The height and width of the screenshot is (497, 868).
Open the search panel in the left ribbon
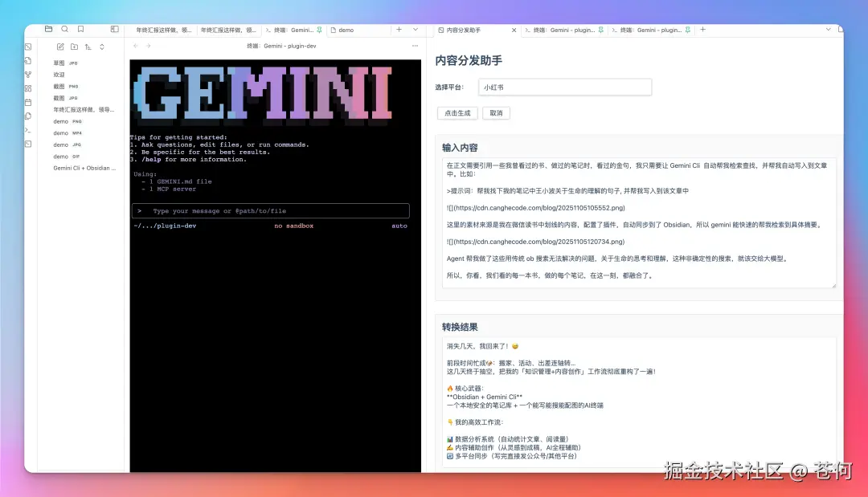65,29
